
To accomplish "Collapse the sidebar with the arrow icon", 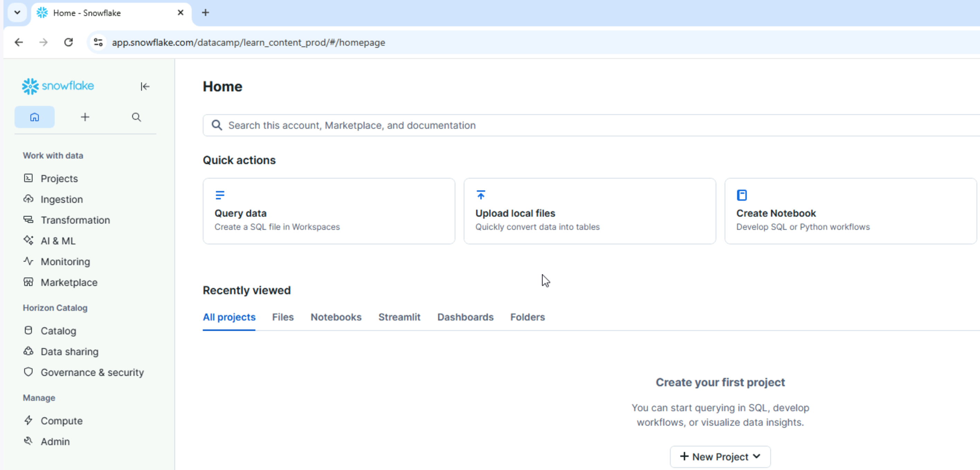I will pos(145,87).
